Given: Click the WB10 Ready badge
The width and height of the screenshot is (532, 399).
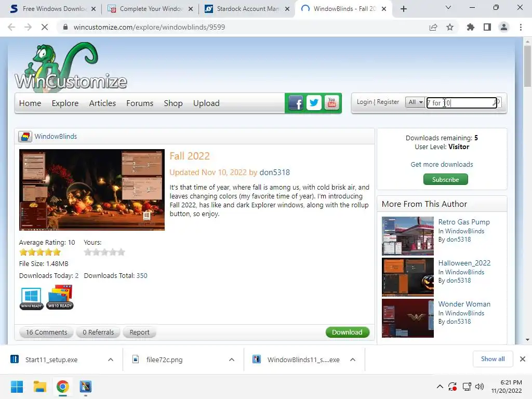Looking at the screenshot, I should [60, 297].
